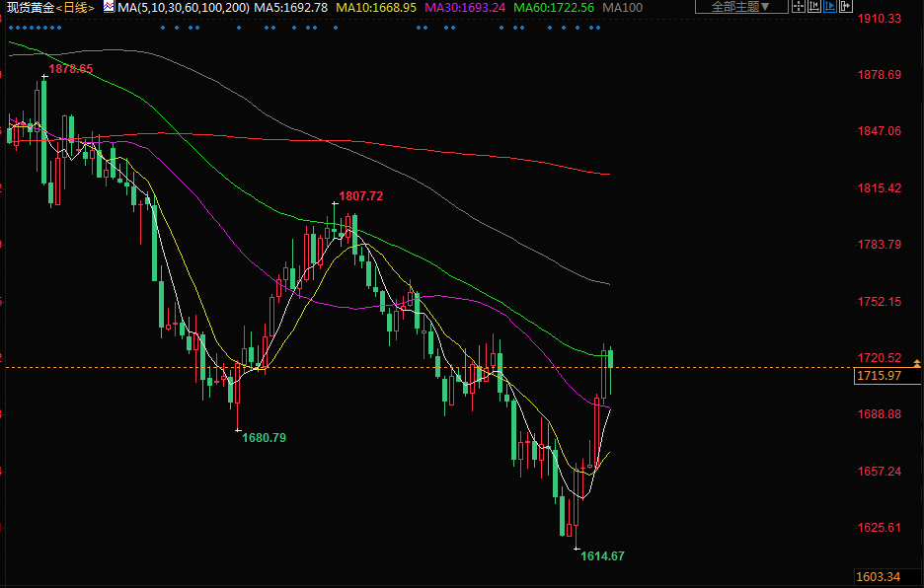
Task: Open the MA indicator settings icon
Action: click(108, 7)
